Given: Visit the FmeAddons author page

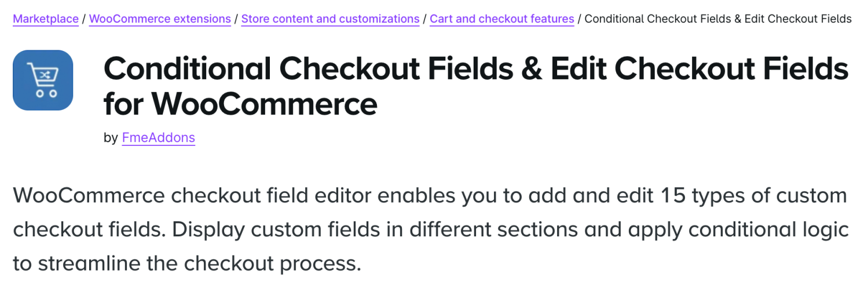Looking at the screenshot, I should [158, 137].
